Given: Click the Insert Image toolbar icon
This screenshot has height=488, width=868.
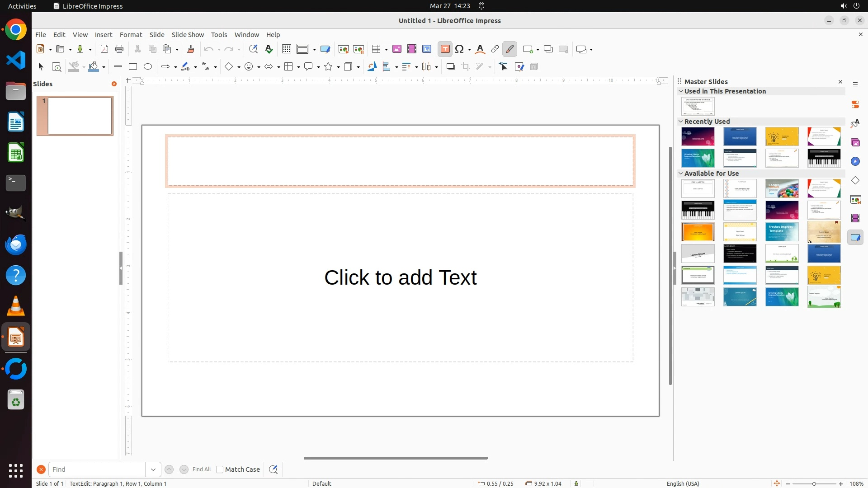Looking at the screenshot, I should (x=397, y=49).
